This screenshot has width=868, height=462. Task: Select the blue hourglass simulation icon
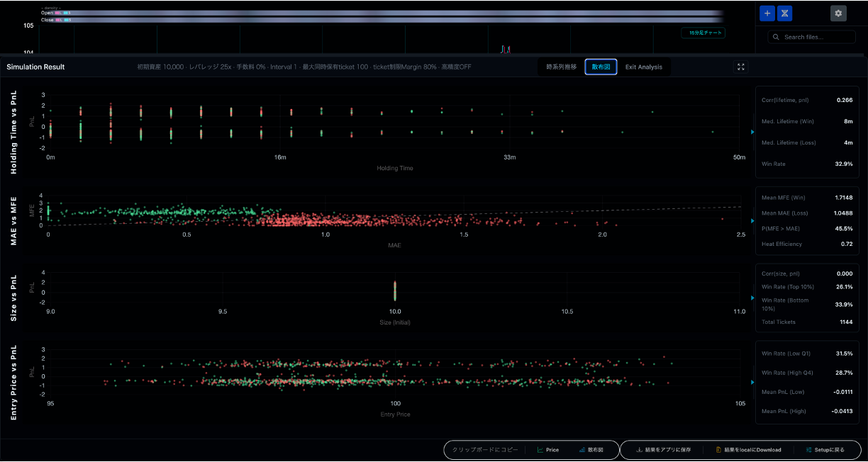point(784,13)
